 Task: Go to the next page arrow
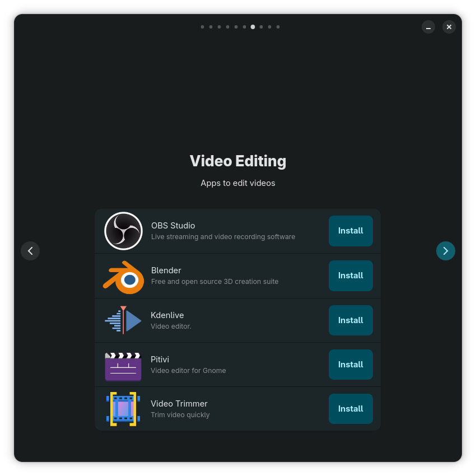click(x=445, y=251)
